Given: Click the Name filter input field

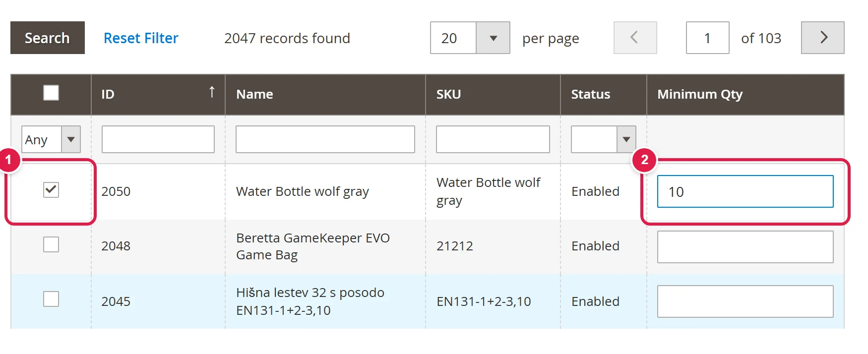Looking at the screenshot, I should pyautogui.click(x=325, y=139).
